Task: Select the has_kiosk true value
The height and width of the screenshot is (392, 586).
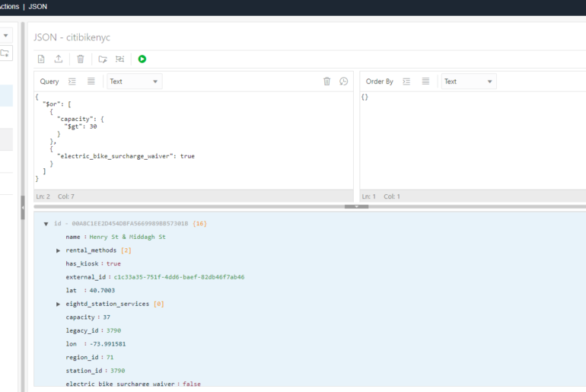Action: [x=113, y=264]
